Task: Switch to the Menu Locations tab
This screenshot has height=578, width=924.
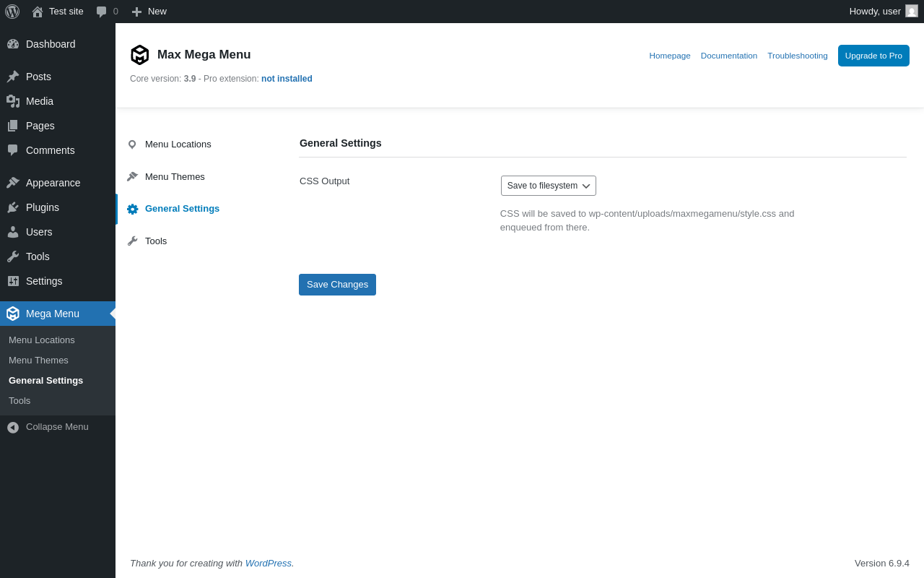Action: click(x=178, y=144)
